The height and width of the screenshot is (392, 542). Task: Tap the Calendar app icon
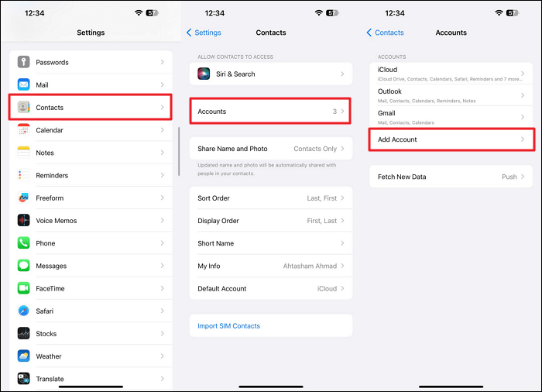[x=23, y=130]
